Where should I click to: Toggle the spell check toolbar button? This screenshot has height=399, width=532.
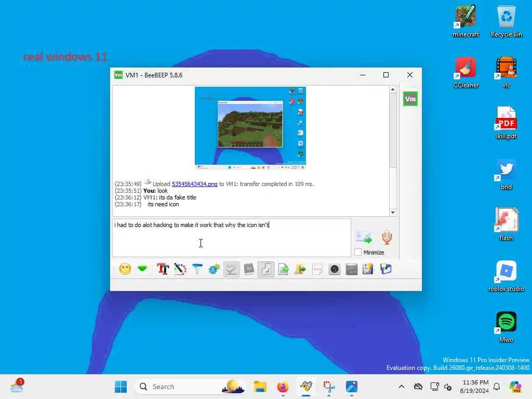coord(231,270)
